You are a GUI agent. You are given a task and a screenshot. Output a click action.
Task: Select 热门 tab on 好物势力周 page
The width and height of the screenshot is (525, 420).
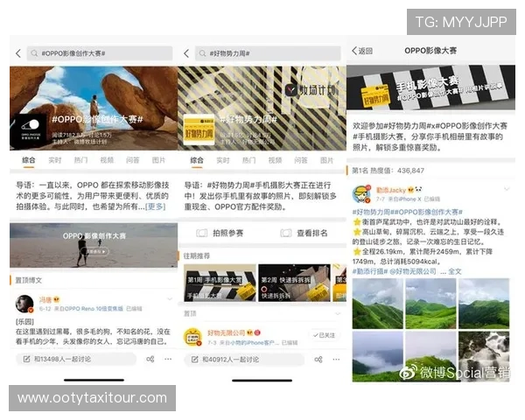pos(248,160)
